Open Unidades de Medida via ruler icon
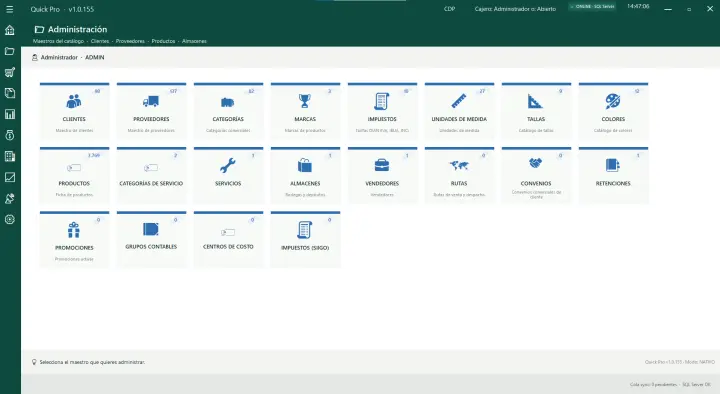The width and height of the screenshot is (720, 394). [x=459, y=101]
